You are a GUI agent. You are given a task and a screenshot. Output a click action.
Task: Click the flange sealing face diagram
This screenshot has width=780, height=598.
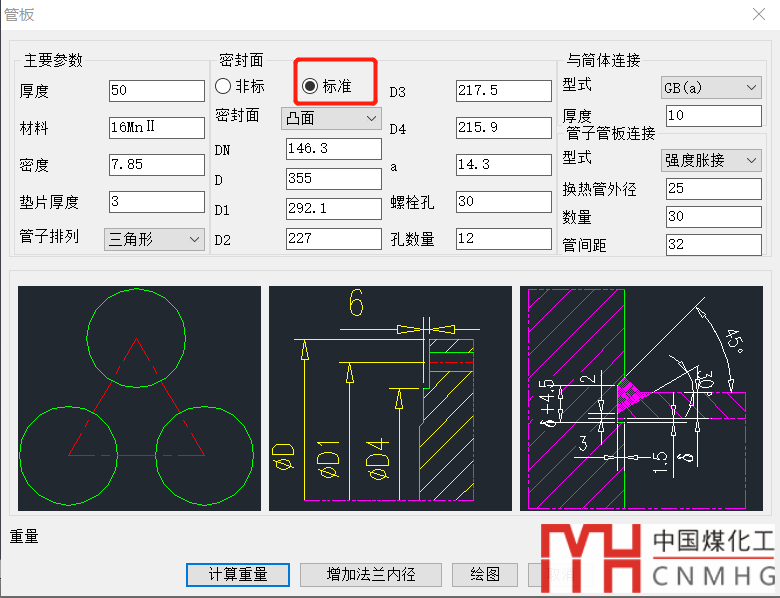[390, 399]
